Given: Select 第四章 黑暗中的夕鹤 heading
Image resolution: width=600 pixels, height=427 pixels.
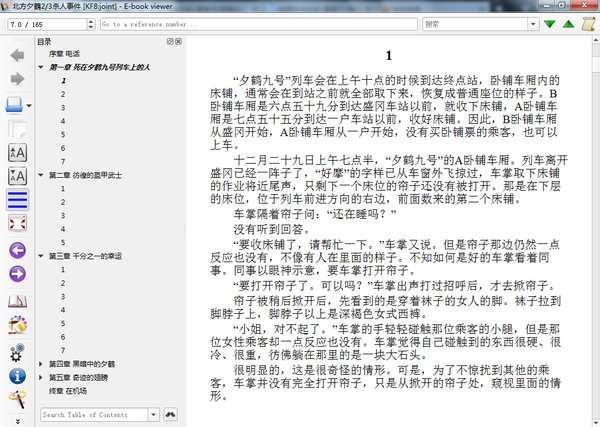Looking at the screenshot, I should coord(82,363).
